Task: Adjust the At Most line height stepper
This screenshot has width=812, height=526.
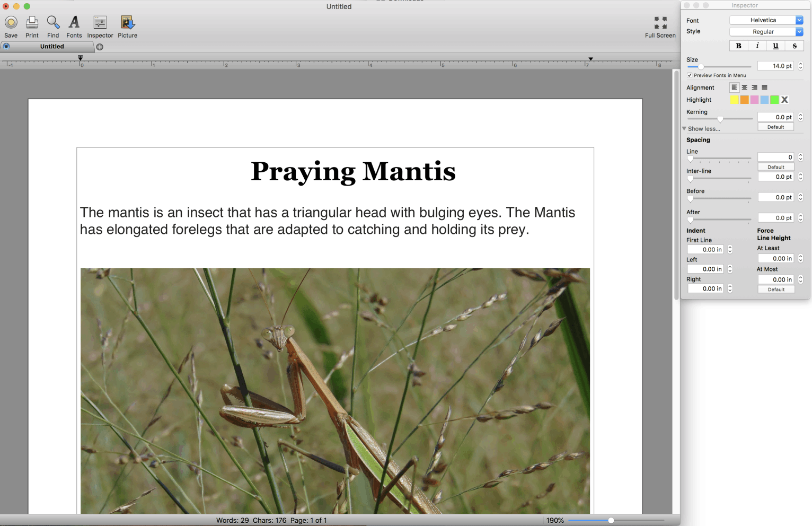Action: click(800, 279)
